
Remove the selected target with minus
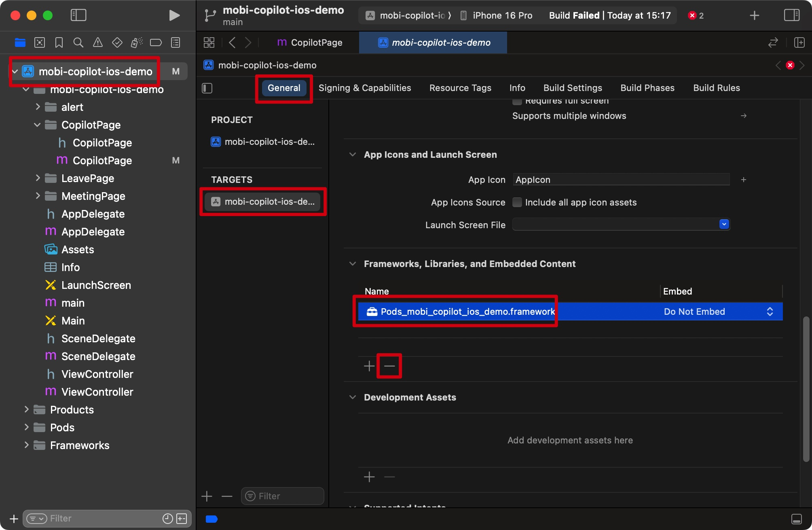pyautogui.click(x=227, y=496)
